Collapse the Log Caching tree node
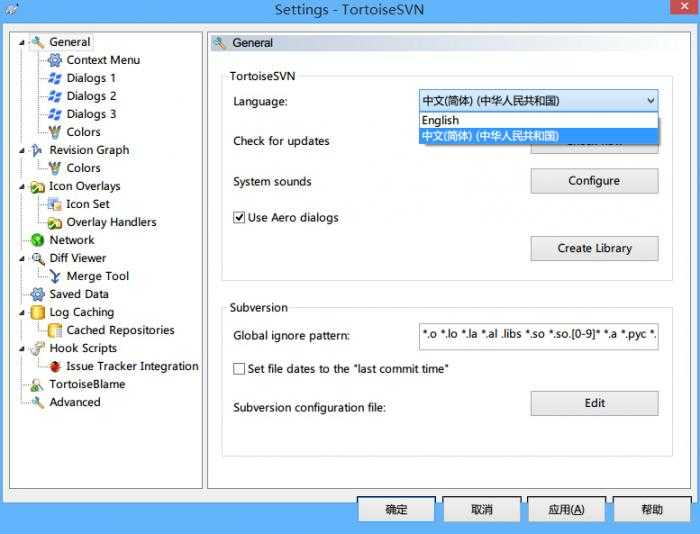Image resolution: width=700 pixels, height=534 pixels. pos(21,313)
